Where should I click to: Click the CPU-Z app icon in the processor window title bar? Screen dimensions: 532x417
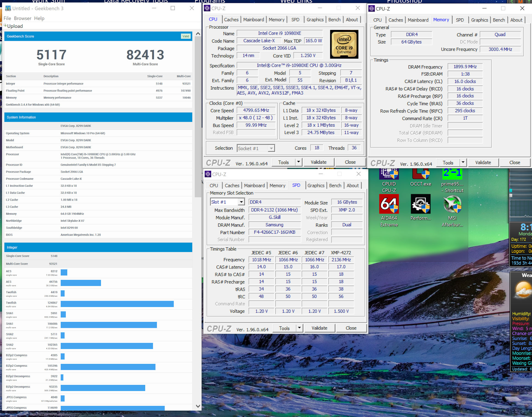point(207,8)
